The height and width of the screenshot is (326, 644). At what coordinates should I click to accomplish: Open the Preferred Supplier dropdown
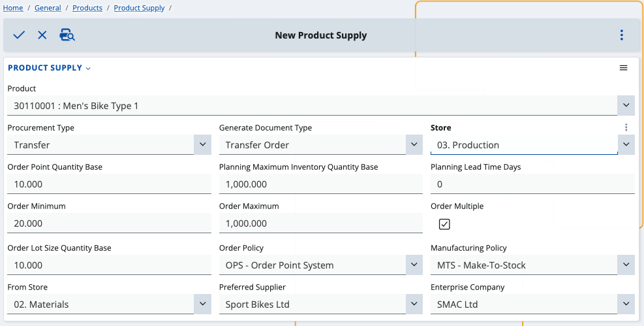(414, 304)
